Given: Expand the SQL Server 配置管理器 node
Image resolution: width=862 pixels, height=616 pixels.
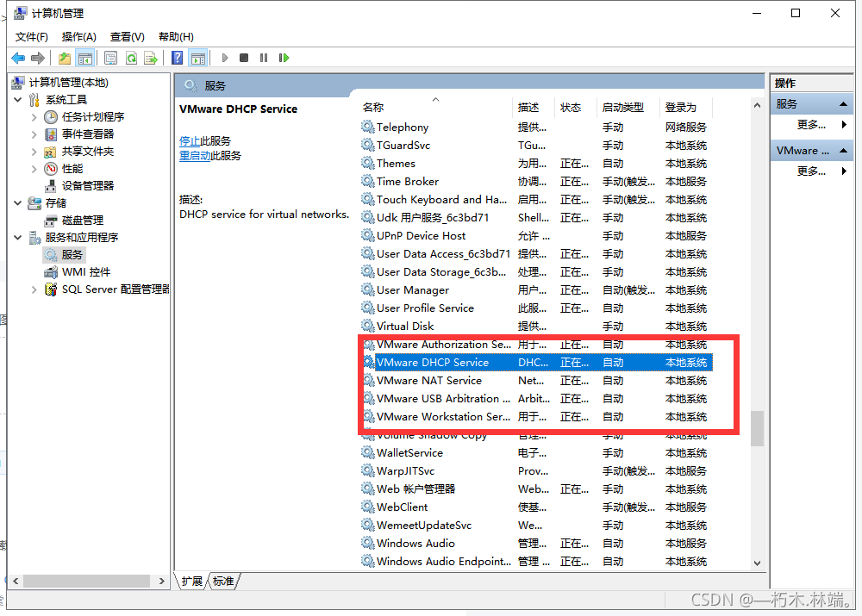Looking at the screenshot, I should click(x=34, y=289).
